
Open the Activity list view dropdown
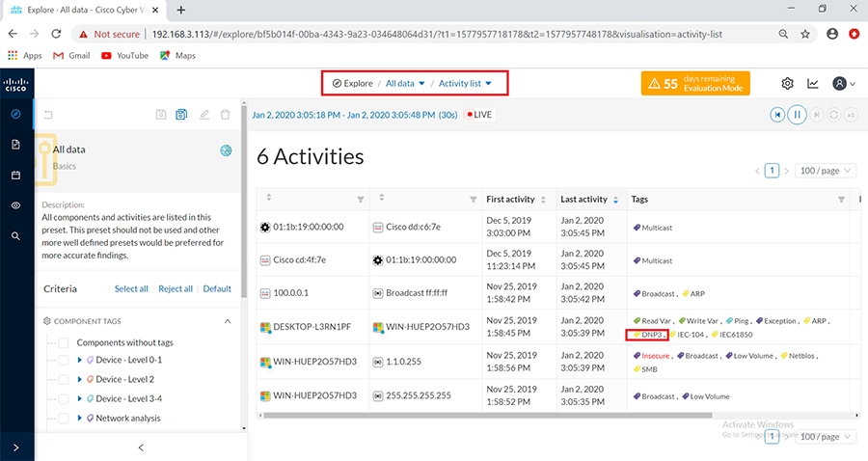click(x=465, y=84)
